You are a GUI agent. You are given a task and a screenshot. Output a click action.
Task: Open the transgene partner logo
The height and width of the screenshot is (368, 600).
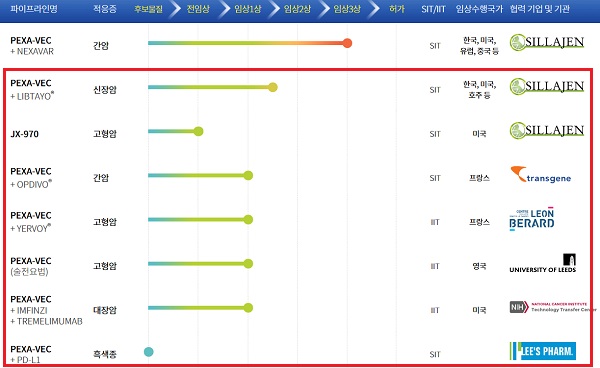coord(541,174)
